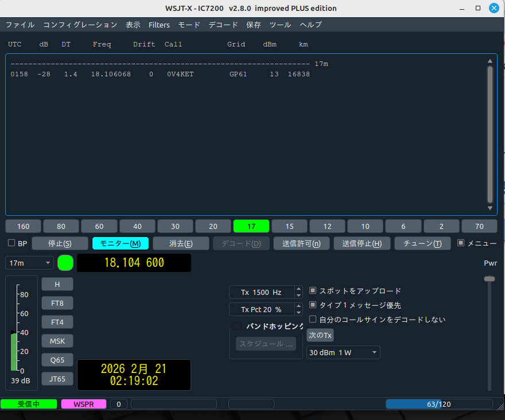
Task: Switch to the 20 meter band button
Action: (x=213, y=226)
